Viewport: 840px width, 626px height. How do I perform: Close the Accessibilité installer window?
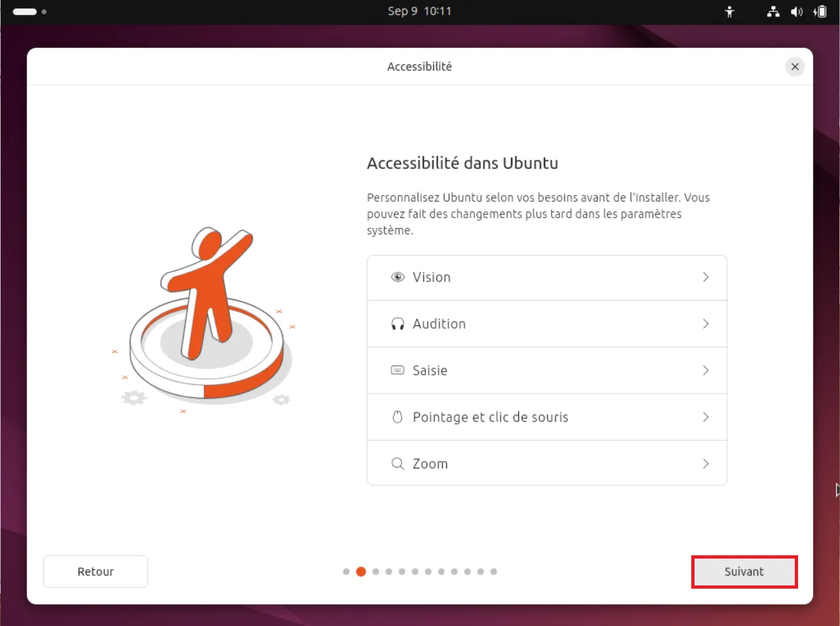click(795, 67)
